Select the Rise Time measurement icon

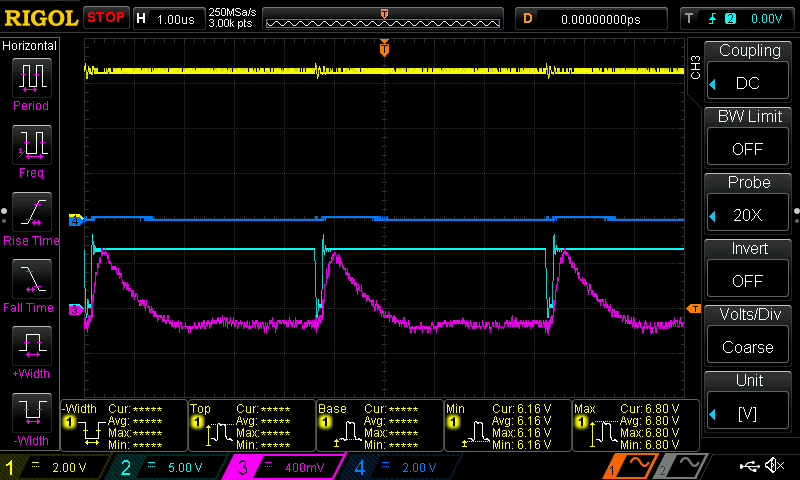[x=32, y=212]
